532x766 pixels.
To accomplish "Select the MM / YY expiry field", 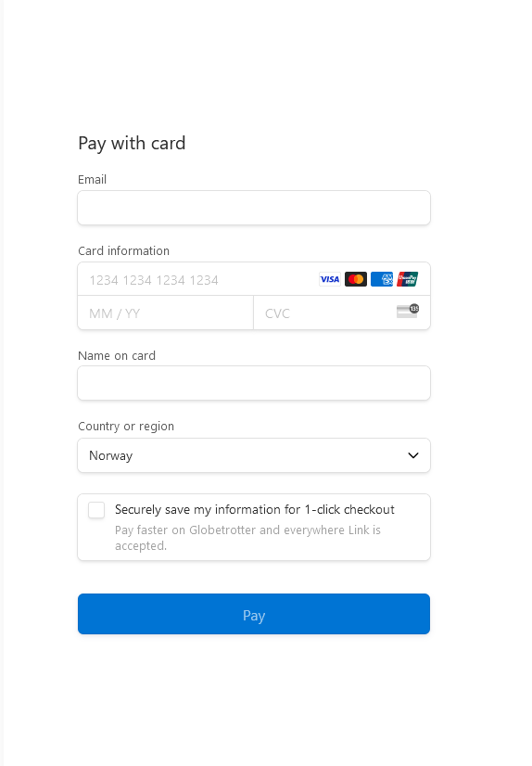I will click(166, 313).
